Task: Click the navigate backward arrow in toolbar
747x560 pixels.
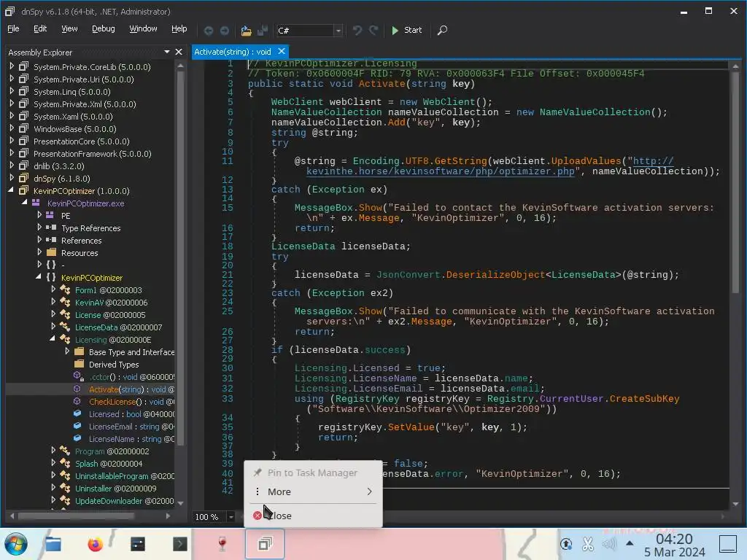Action: click(208, 31)
